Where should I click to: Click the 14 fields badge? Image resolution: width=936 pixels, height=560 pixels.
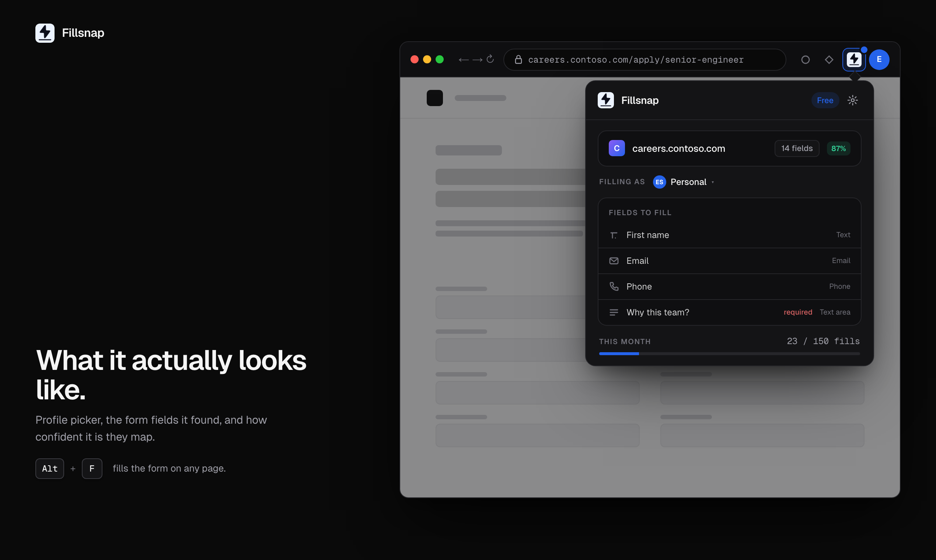(797, 148)
